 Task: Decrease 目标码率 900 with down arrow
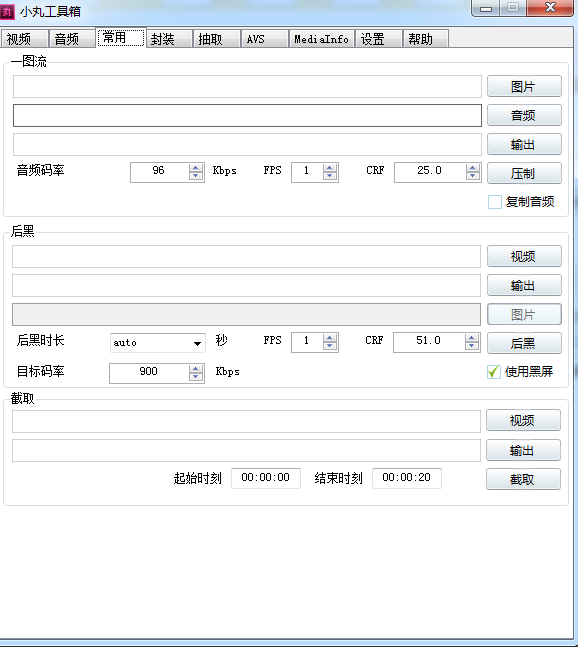tap(196, 377)
